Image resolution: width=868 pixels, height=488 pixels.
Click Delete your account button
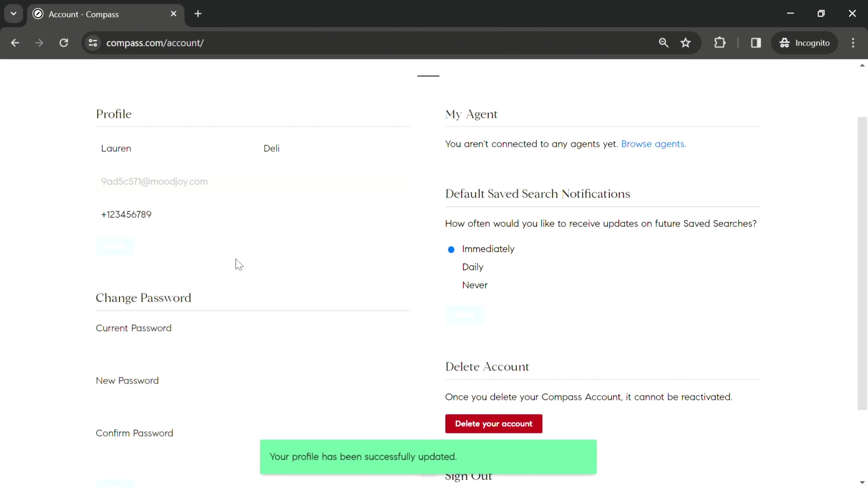(494, 424)
